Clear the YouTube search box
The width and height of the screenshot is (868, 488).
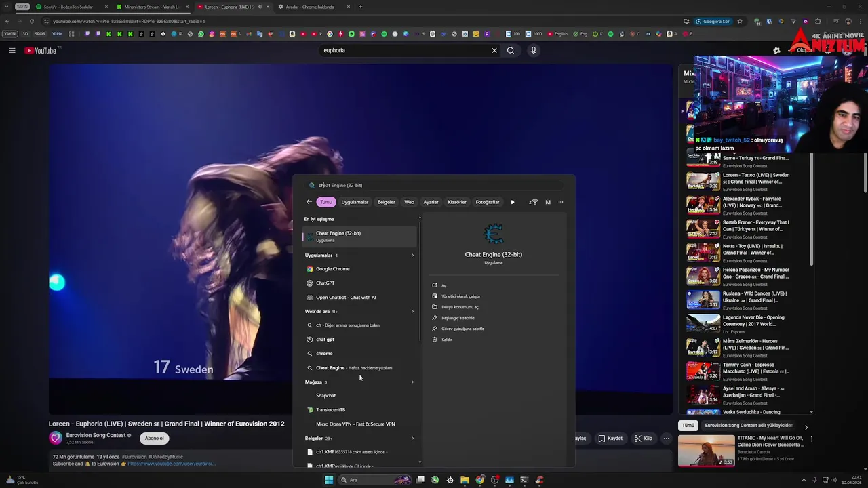(494, 50)
